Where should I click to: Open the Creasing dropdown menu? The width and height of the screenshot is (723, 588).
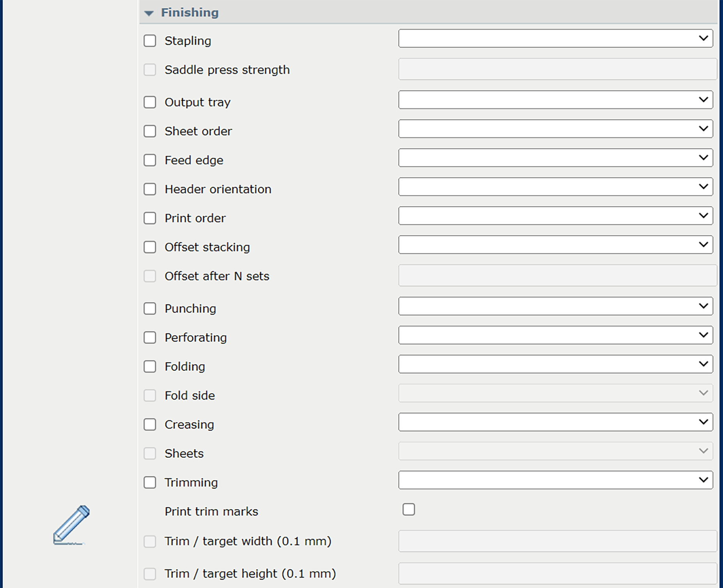(555, 422)
